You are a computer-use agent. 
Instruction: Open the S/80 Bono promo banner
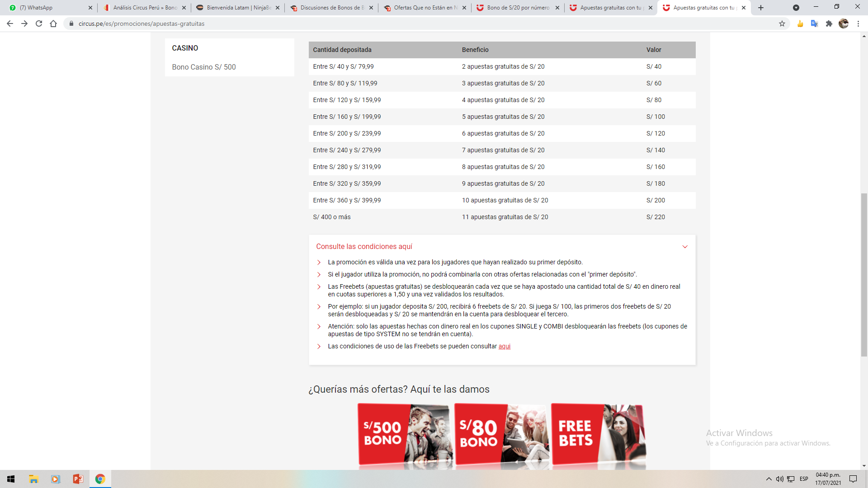(502, 434)
